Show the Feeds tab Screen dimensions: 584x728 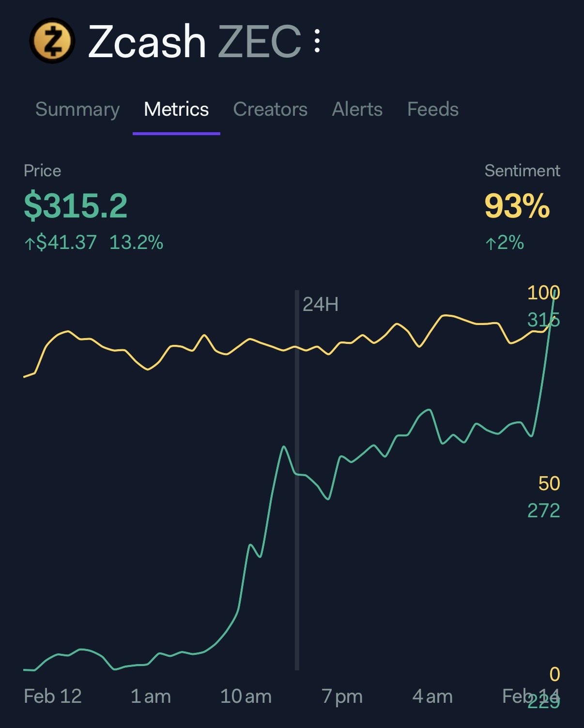point(433,109)
